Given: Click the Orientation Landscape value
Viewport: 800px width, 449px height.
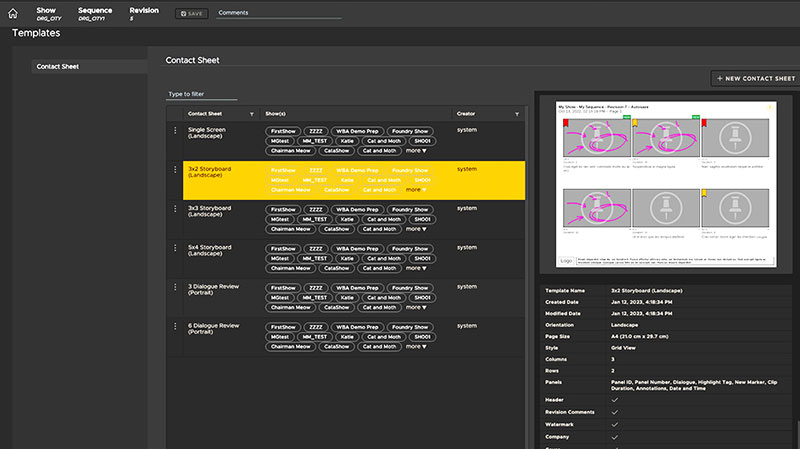Looking at the screenshot, I should click(624, 325).
